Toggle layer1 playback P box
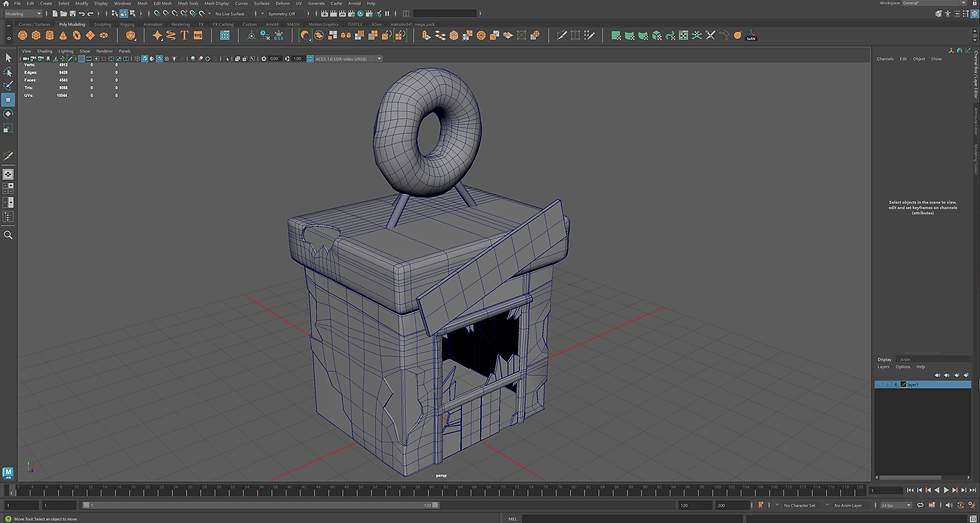Screen dimensions: 980x523 (x=888, y=384)
